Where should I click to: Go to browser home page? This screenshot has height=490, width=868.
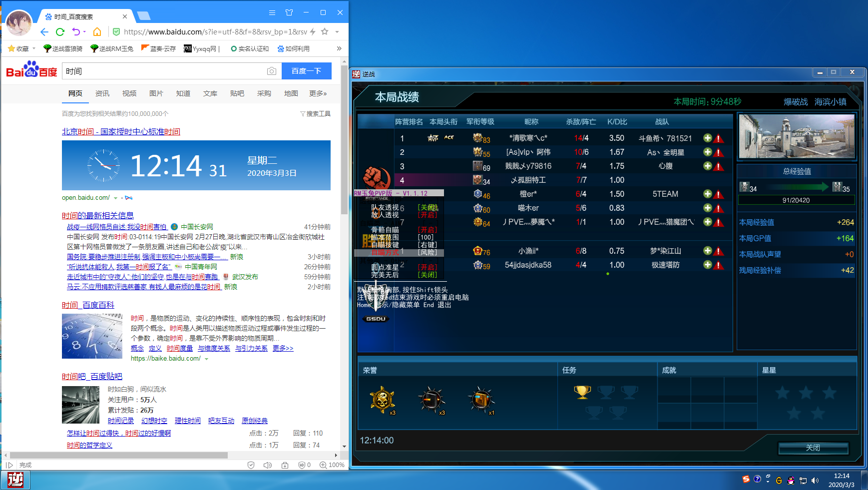point(97,32)
